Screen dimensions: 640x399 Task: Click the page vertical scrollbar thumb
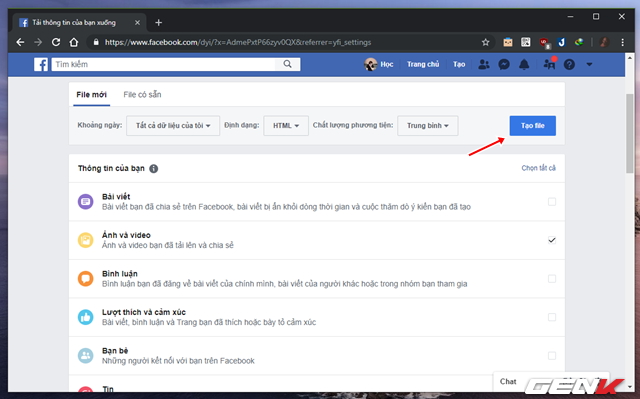(x=630, y=134)
